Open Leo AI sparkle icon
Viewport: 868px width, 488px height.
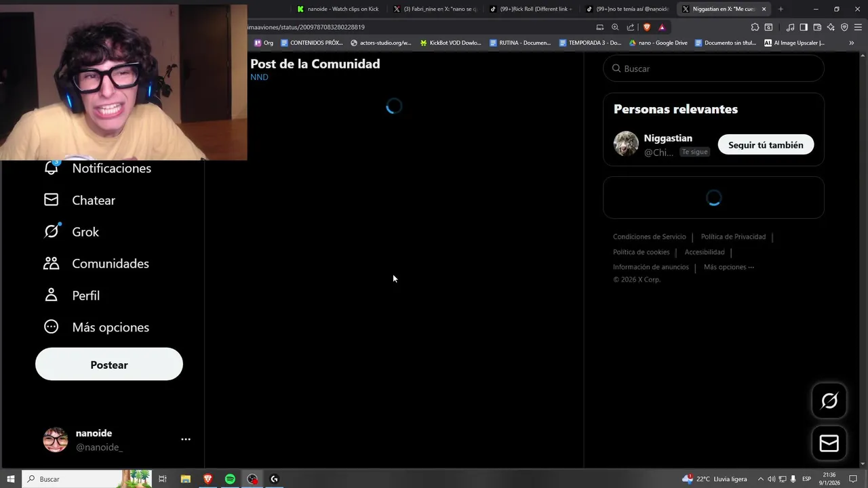click(x=831, y=27)
